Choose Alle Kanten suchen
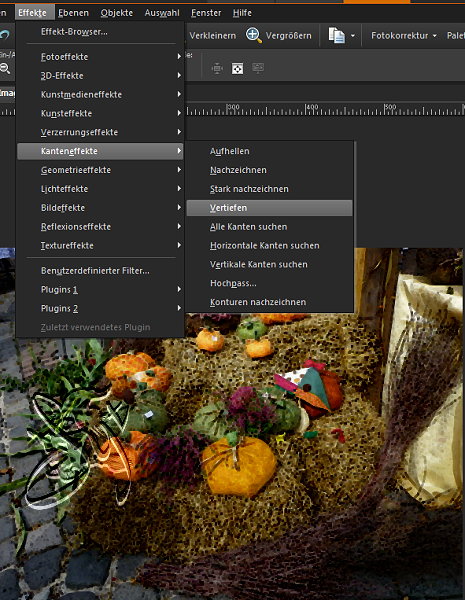The image size is (465, 600). point(269,227)
